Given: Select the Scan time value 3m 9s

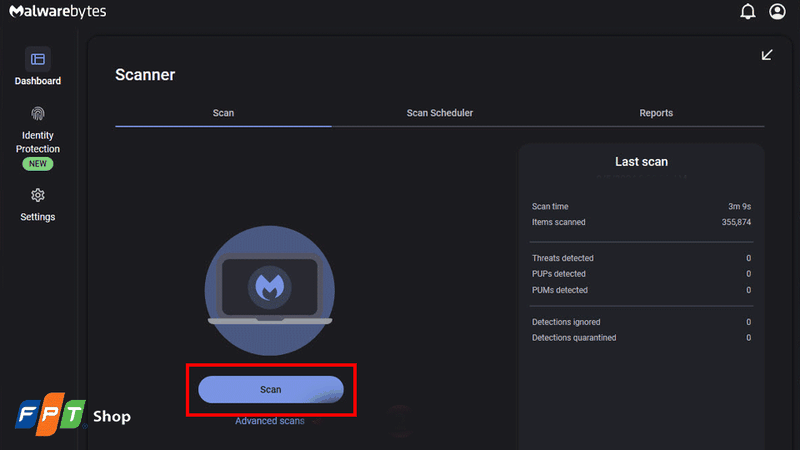Looking at the screenshot, I should click(739, 207).
